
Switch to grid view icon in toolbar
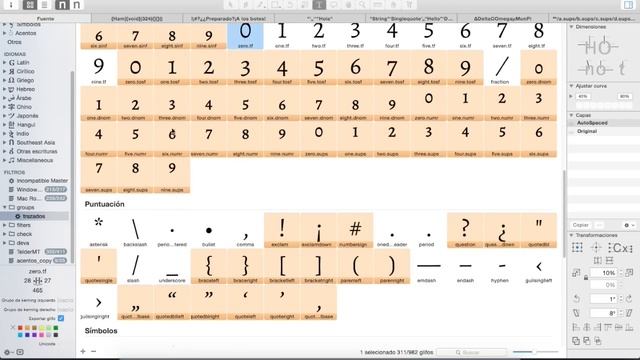30,5
